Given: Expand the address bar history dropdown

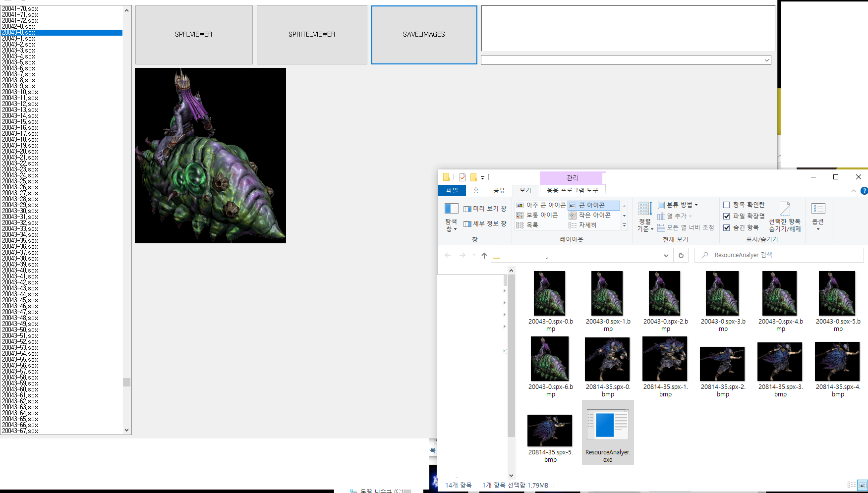Looking at the screenshot, I should (666, 255).
